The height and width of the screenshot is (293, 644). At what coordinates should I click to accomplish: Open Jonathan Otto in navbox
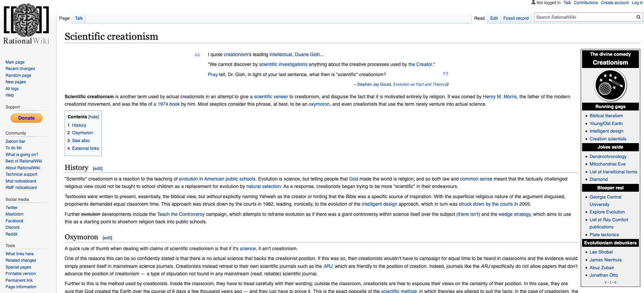[604, 275]
